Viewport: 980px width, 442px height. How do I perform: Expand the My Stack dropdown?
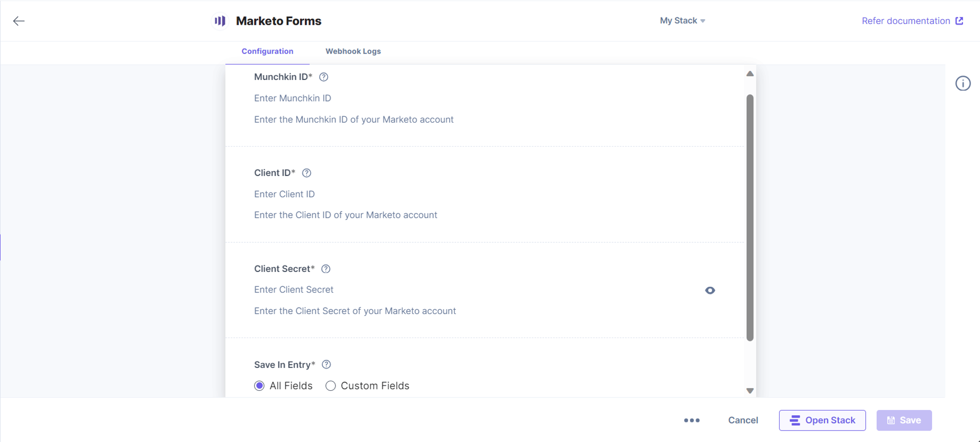[x=682, y=21]
